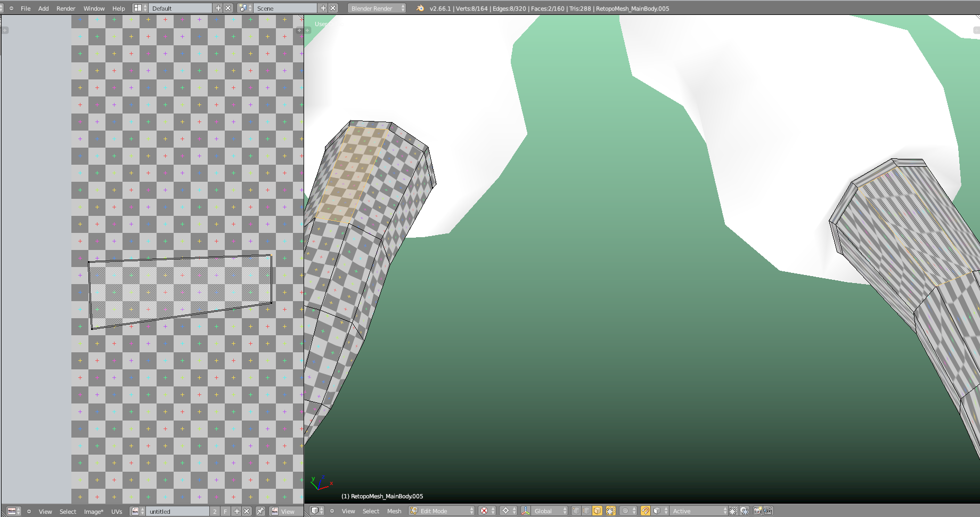This screenshot has height=517, width=980.
Task: Toggle fake user with the F button
Action: click(x=225, y=511)
